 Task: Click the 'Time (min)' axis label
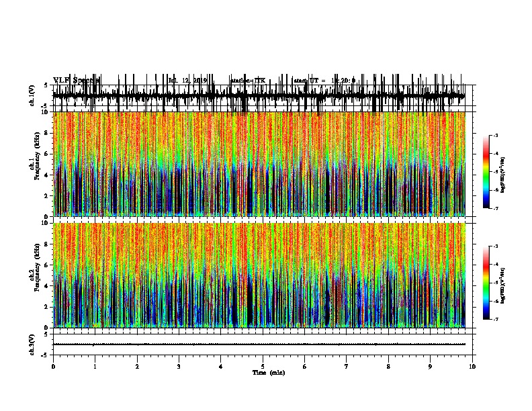[269, 373]
